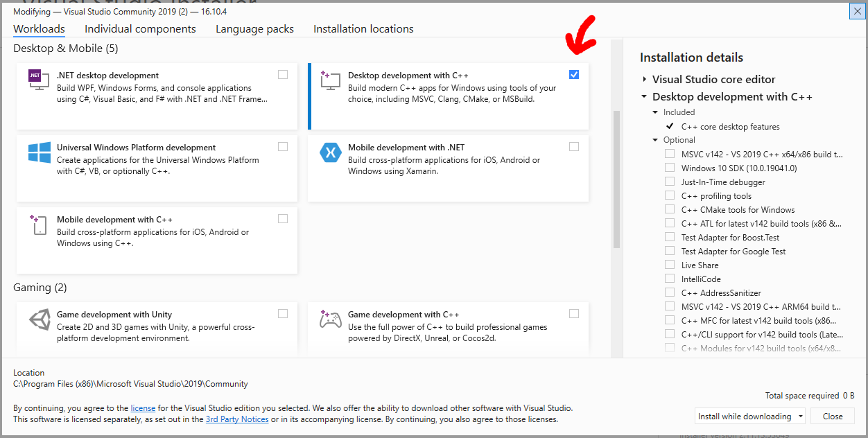Tick the Windows 10 SDK (10.0.19041.0) option

coord(670,168)
